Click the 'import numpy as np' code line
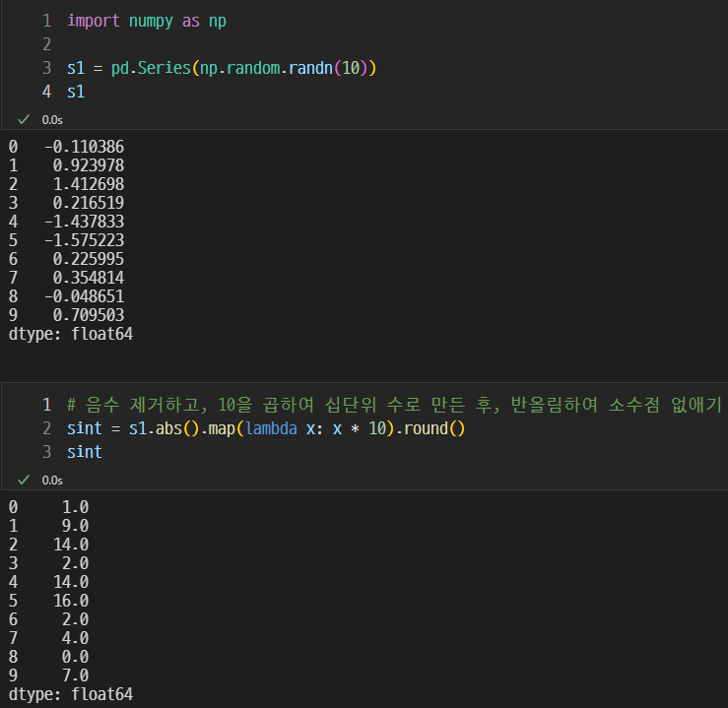The image size is (728, 708). (147, 21)
